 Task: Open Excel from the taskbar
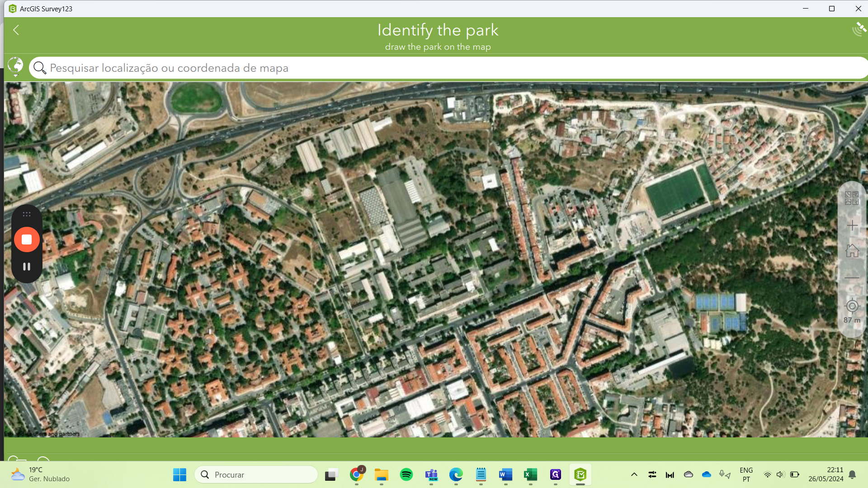(530, 474)
